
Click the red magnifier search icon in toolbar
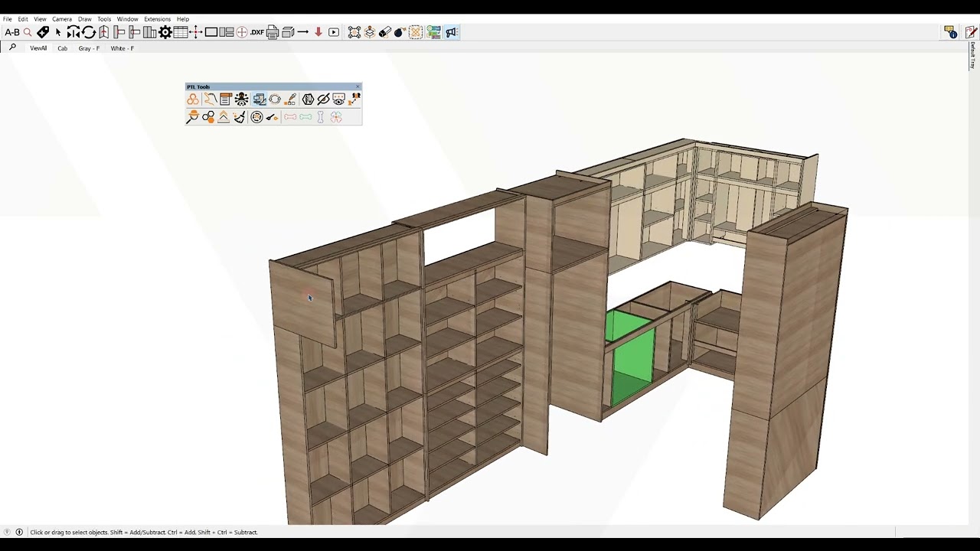[x=28, y=32]
